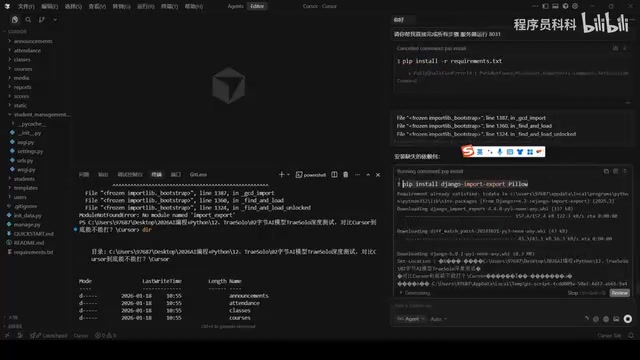Click errors and warnings status item
Screen dimensions: 640x360
106,336
